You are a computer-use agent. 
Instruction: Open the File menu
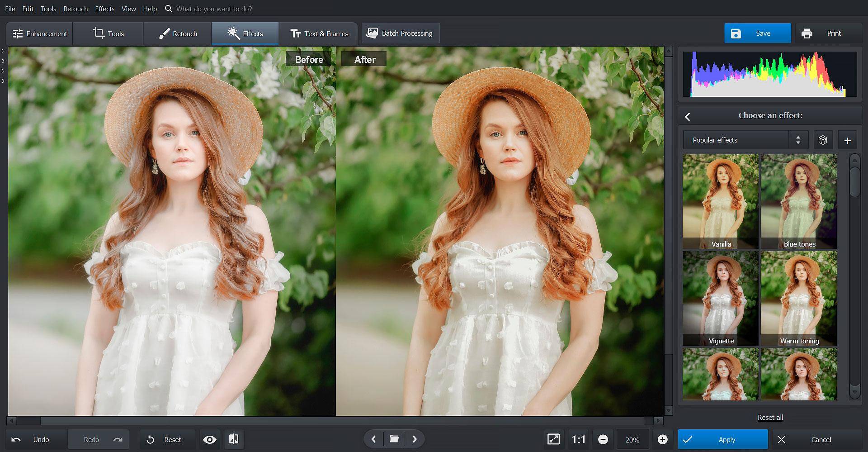point(10,9)
